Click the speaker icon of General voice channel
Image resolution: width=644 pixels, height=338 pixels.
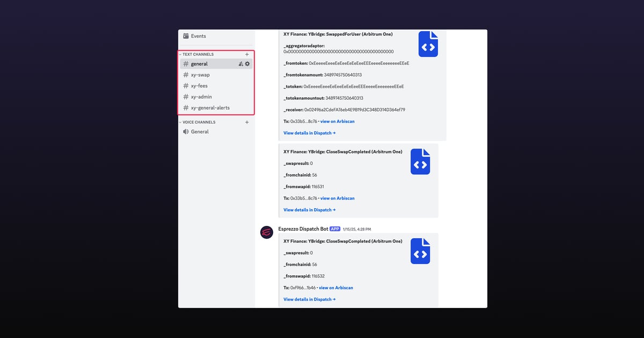[186, 131]
